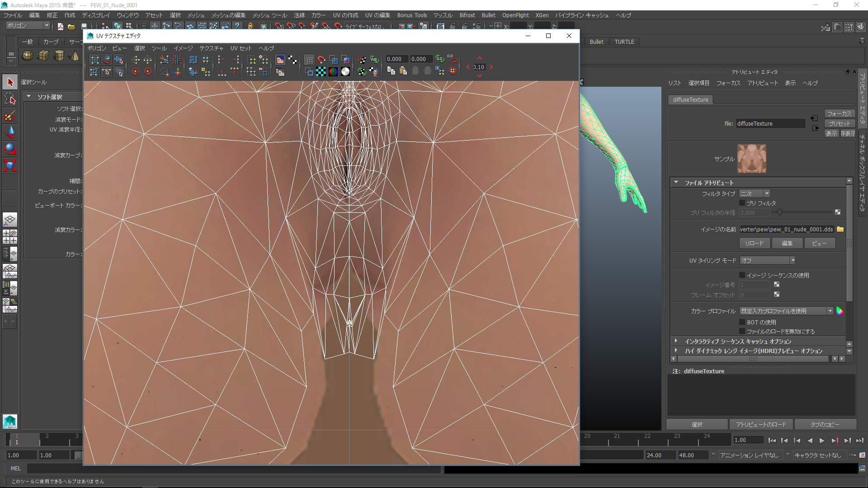Click the color management rainbow icon

tap(840, 311)
